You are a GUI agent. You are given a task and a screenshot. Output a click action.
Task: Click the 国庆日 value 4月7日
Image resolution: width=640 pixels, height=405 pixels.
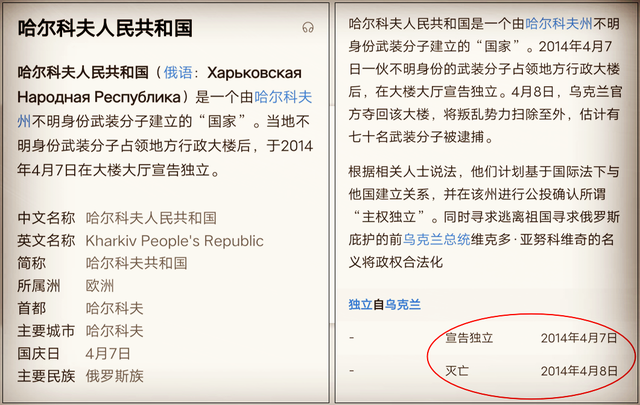tap(108, 354)
